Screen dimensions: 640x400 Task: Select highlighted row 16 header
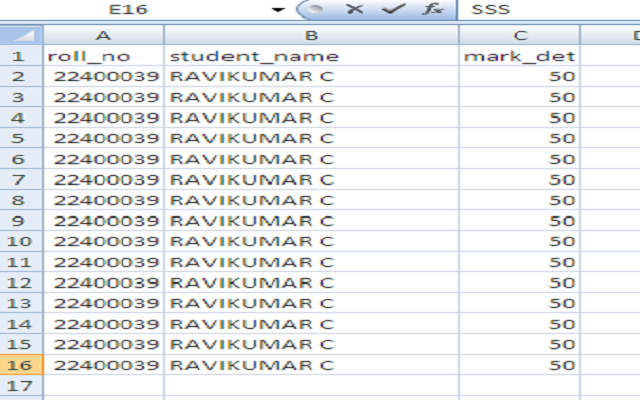(x=21, y=365)
